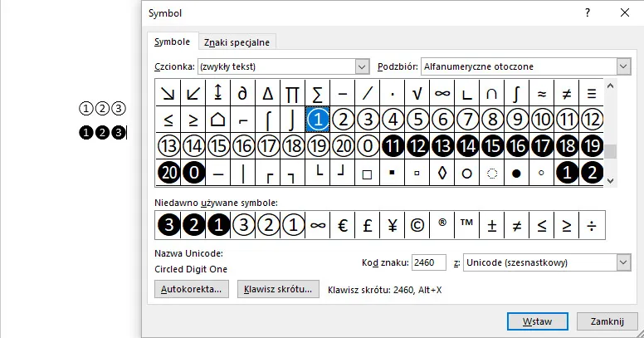Choose the trademark symbol in recent symbols

pyautogui.click(x=467, y=224)
